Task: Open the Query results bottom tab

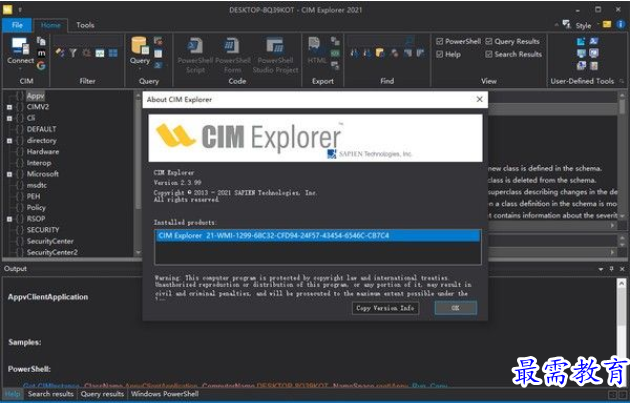Action: pyautogui.click(x=102, y=394)
